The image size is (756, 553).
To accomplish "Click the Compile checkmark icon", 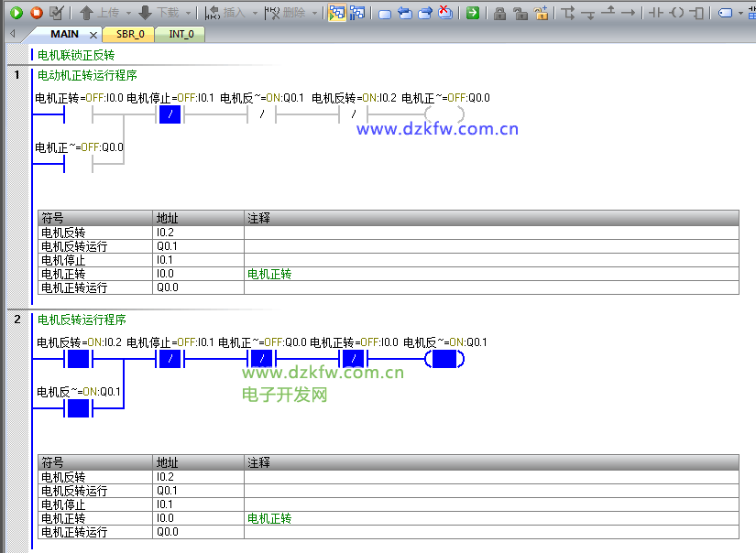I will tap(57, 13).
